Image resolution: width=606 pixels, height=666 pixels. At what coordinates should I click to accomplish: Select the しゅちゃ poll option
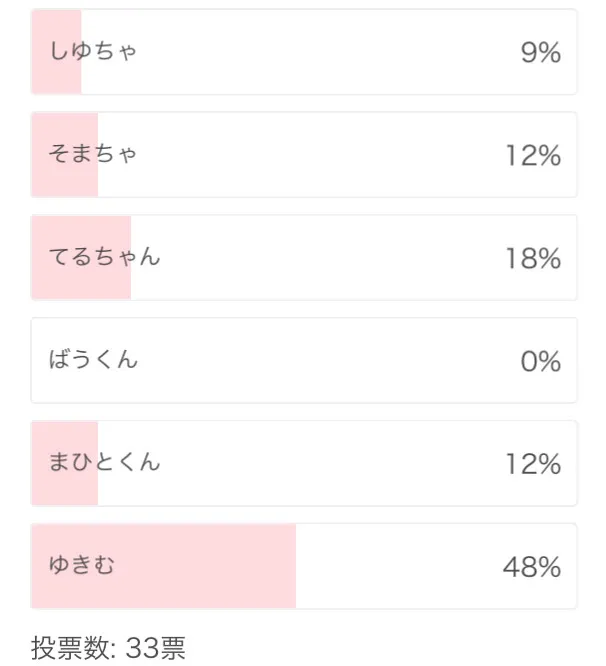click(x=304, y=52)
